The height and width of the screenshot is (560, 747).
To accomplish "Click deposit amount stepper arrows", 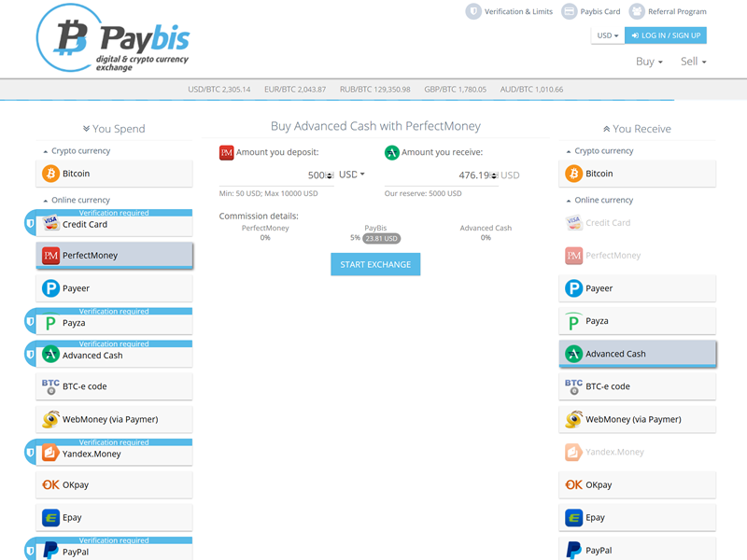I will pos(330,175).
